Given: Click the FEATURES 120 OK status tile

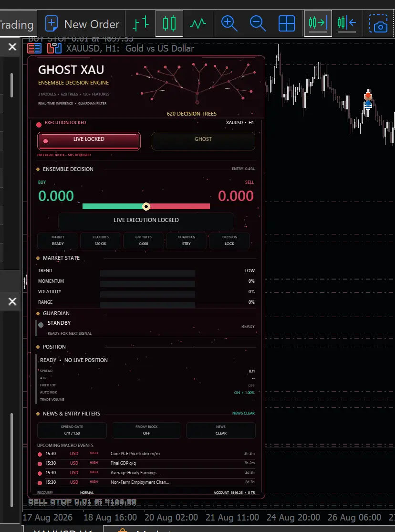Looking at the screenshot, I should coord(100,241).
